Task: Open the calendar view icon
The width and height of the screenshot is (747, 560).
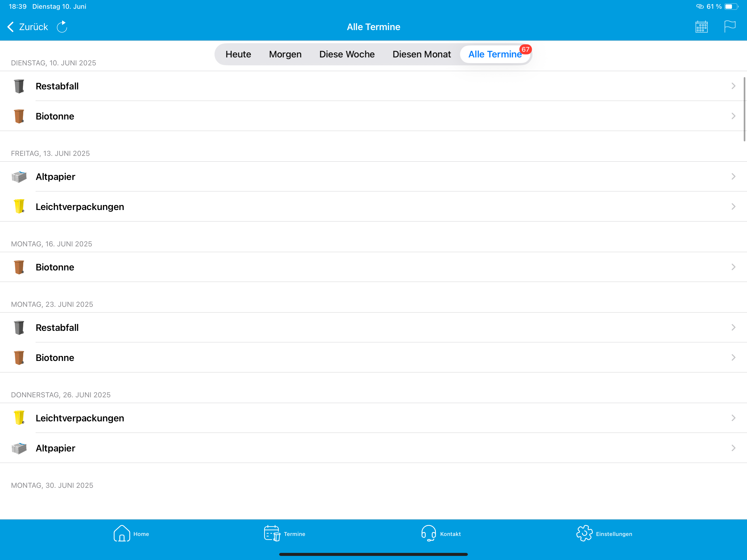Action: point(701,27)
